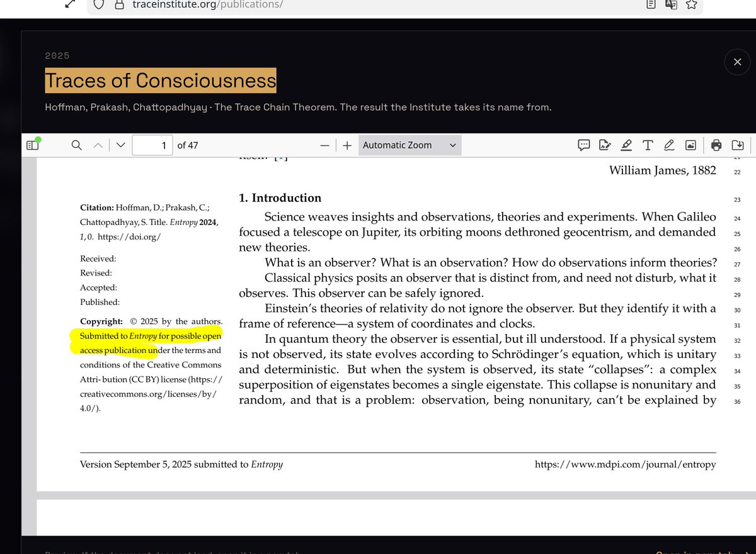Close the publication overlay with X
Viewport: 756px width, 554px height.
coord(737,62)
